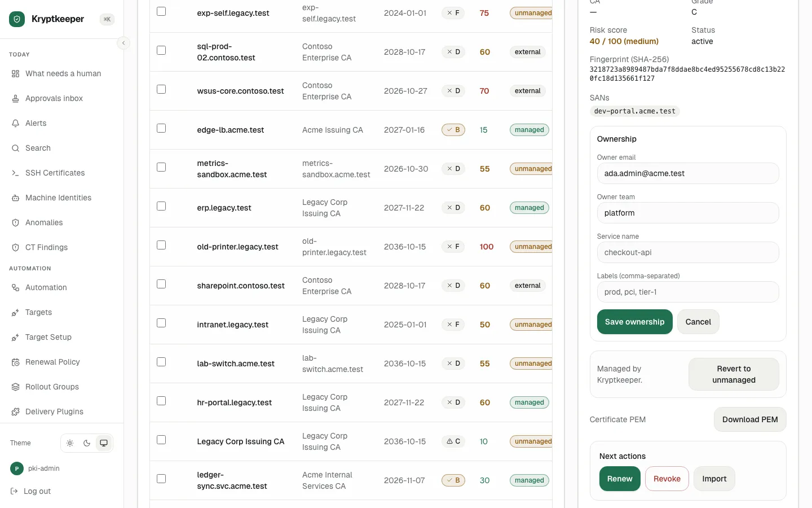812x508 pixels.
Task: Download the certificate PEM
Action: click(750, 419)
